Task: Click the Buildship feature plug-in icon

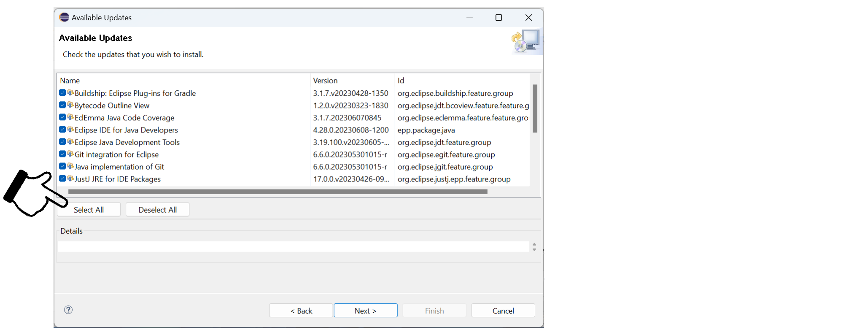Action: click(x=70, y=93)
